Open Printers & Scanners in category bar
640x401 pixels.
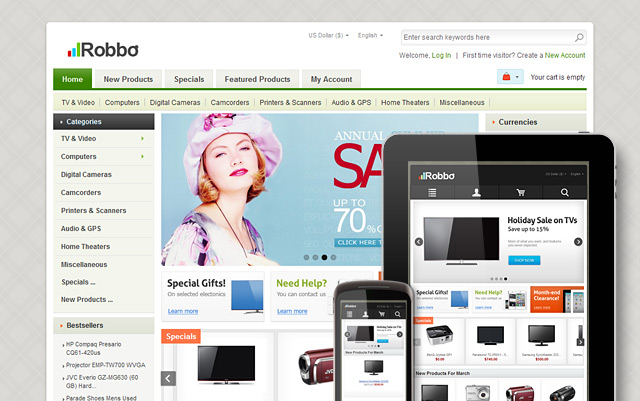point(290,102)
